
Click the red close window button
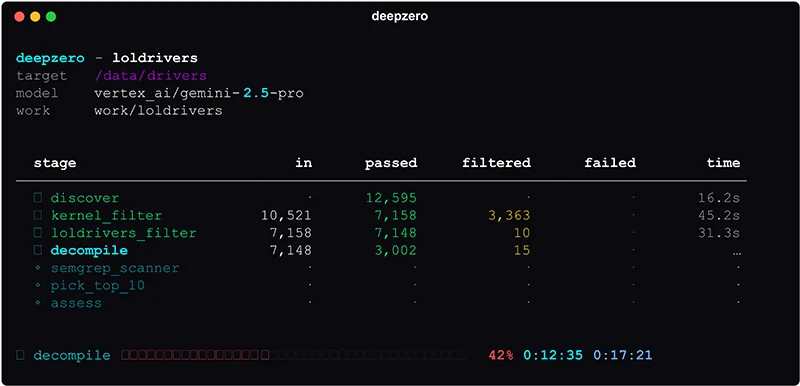tap(19, 17)
